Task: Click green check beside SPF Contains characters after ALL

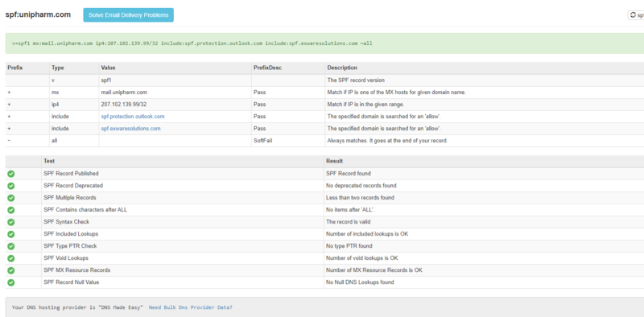Action: pyautogui.click(x=11, y=210)
